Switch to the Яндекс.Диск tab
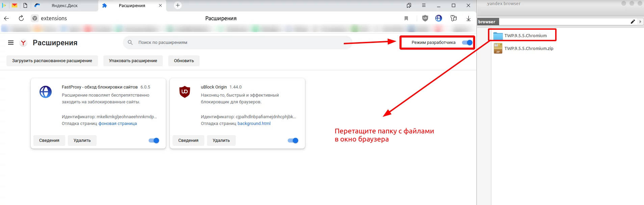The image size is (644, 205). [64, 5]
